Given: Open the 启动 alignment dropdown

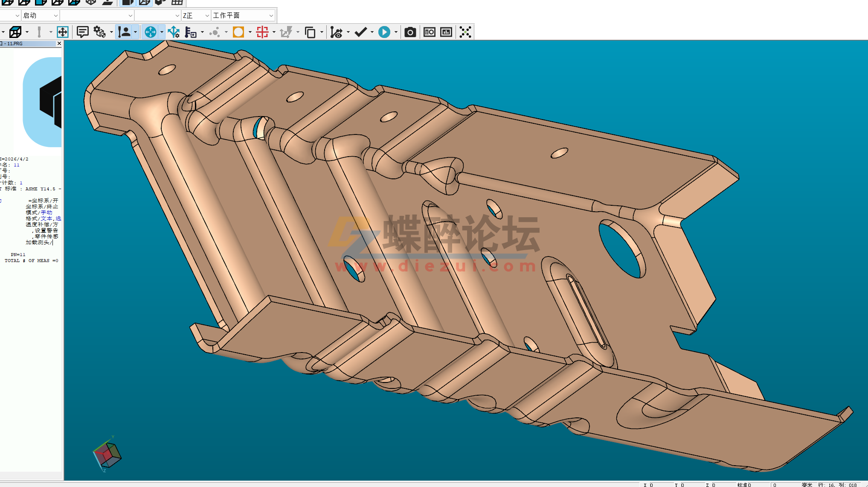Looking at the screenshot, I should (x=56, y=15).
